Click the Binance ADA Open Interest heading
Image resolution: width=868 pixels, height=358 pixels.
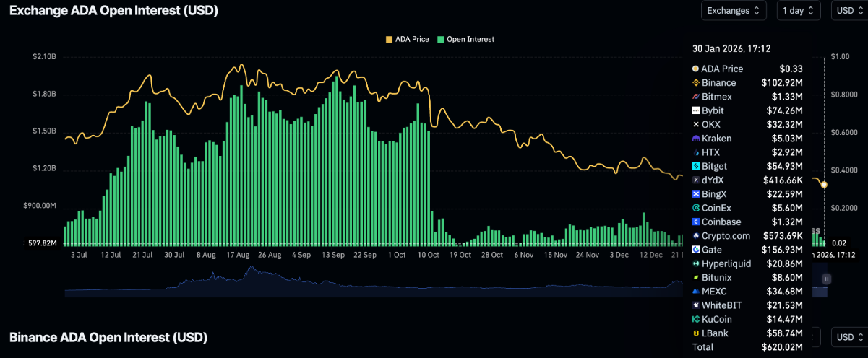click(108, 337)
